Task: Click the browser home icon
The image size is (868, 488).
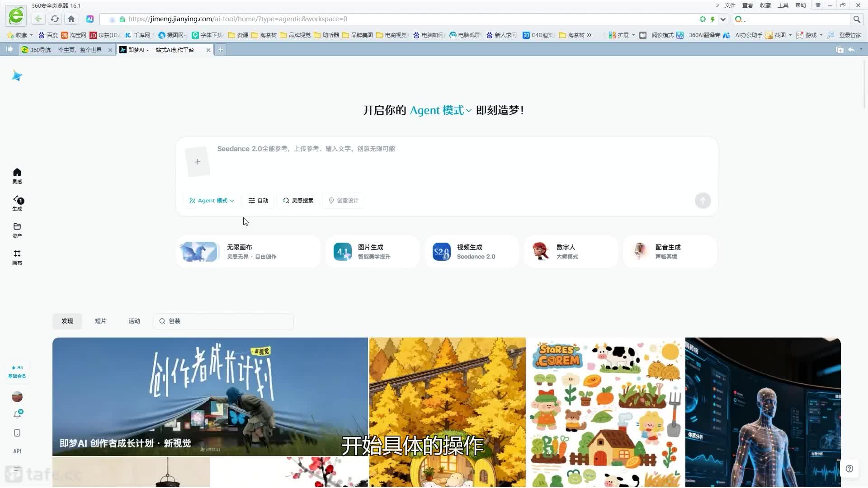Action: [71, 19]
